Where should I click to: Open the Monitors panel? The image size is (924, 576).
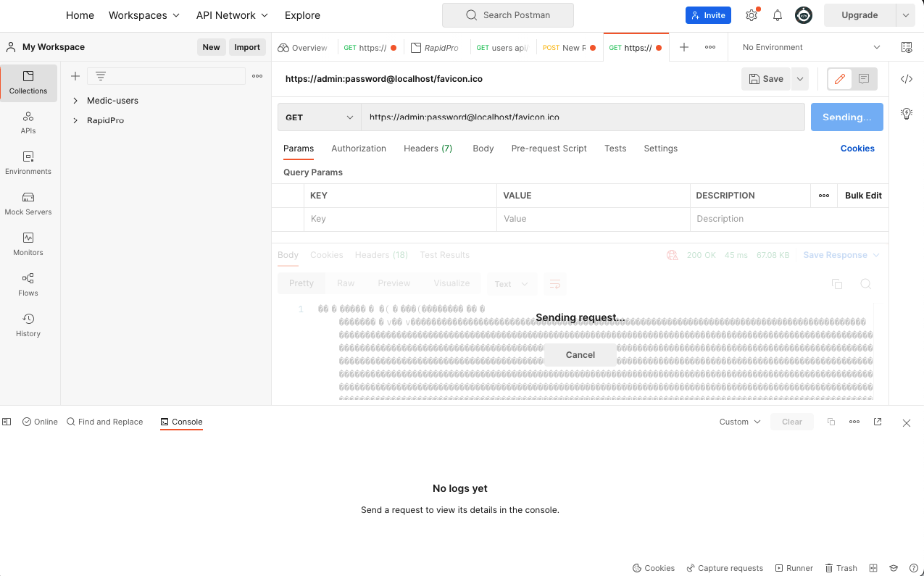click(x=28, y=245)
